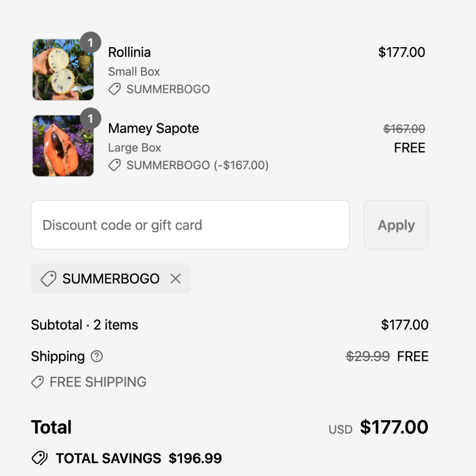Image resolution: width=476 pixels, height=476 pixels.
Task: Remove the SUMMERBOGO discount code
Action: coord(175,279)
